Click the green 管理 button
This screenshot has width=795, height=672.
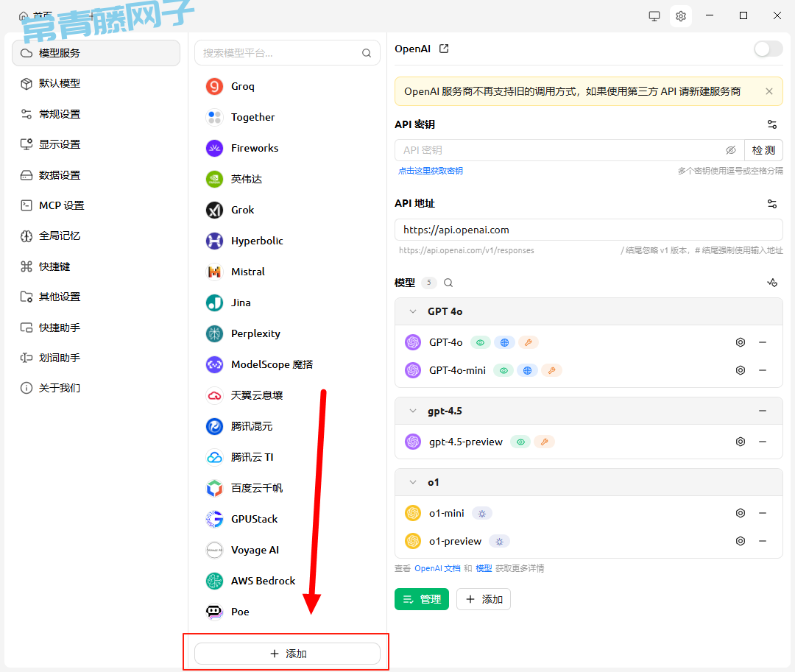pyautogui.click(x=422, y=600)
